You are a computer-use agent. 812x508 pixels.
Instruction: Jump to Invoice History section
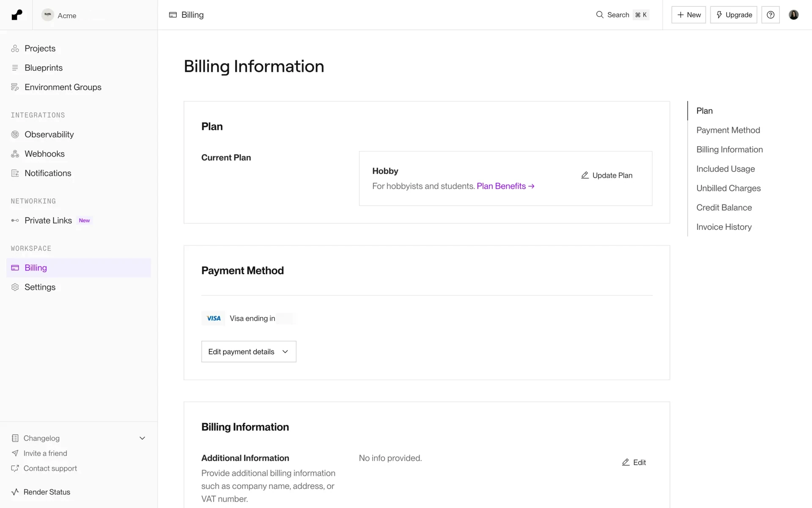point(724,227)
